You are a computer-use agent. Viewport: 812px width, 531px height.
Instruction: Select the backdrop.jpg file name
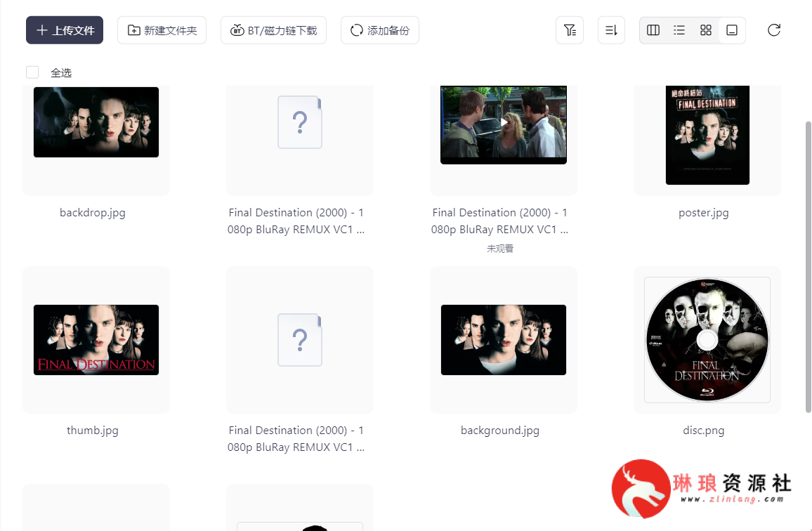[93, 212]
